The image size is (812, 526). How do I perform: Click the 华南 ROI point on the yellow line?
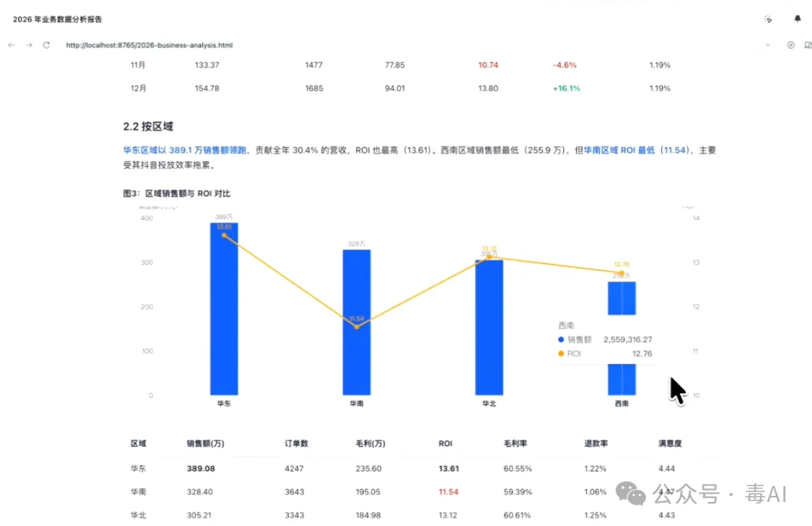pyautogui.click(x=356, y=327)
